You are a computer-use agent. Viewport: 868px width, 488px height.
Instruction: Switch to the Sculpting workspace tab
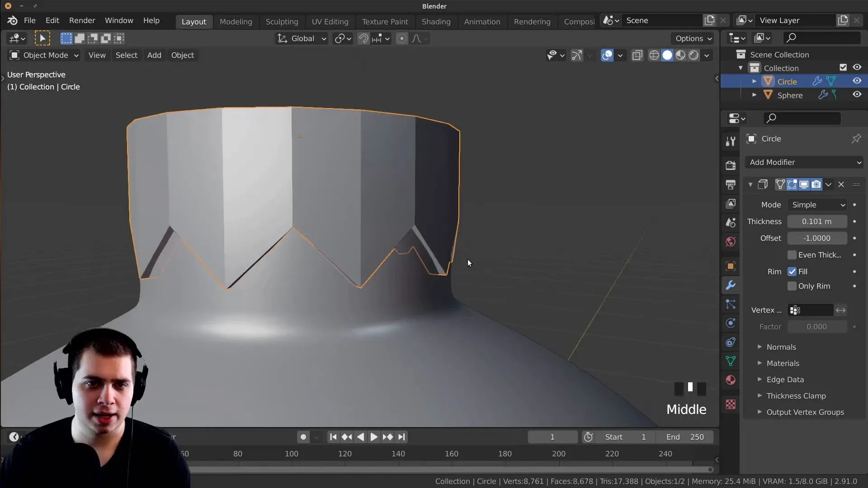pyautogui.click(x=282, y=22)
